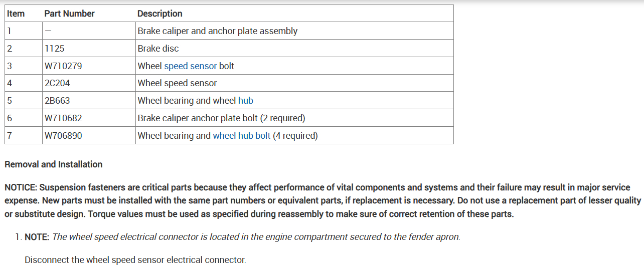Click "Disconnect the wheel speed sensor electrical connector" instruction
This screenshot has height=268, width=644.
coord(135,260)
